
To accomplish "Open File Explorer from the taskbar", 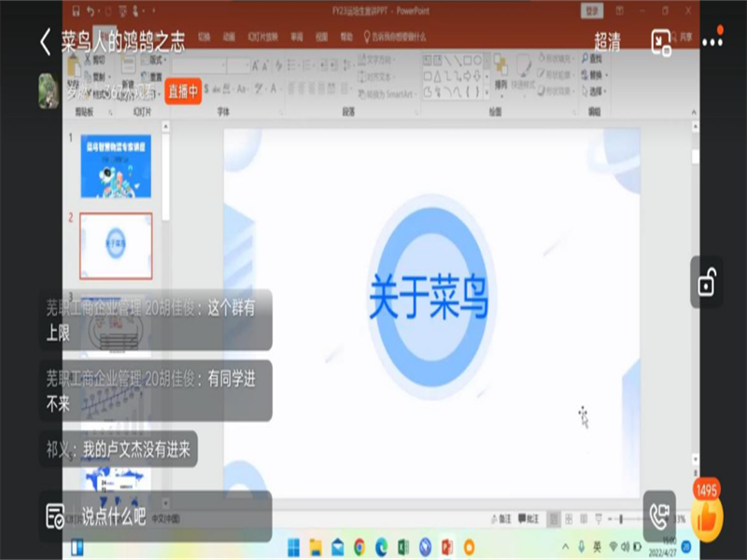I will click(x=317, y=546).
